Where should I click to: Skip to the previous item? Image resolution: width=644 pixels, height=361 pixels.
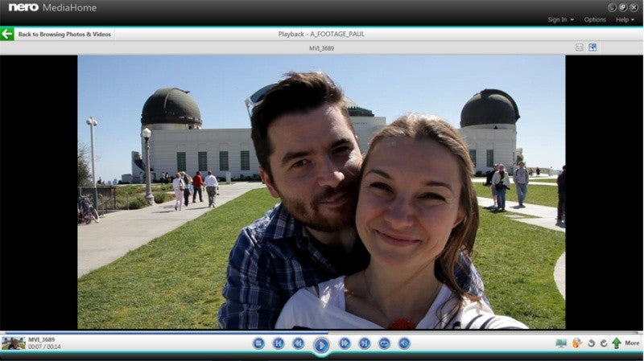pos(279,343)
